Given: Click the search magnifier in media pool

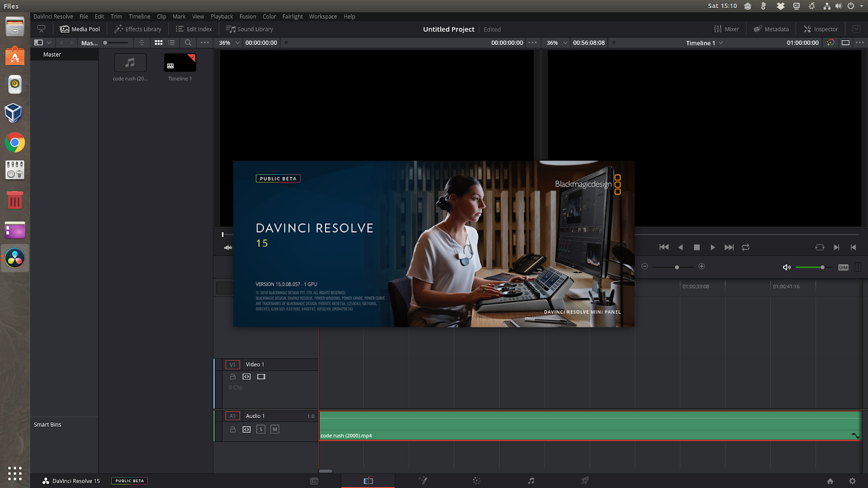Looking at the screenshot, I should tap(188, 43).
